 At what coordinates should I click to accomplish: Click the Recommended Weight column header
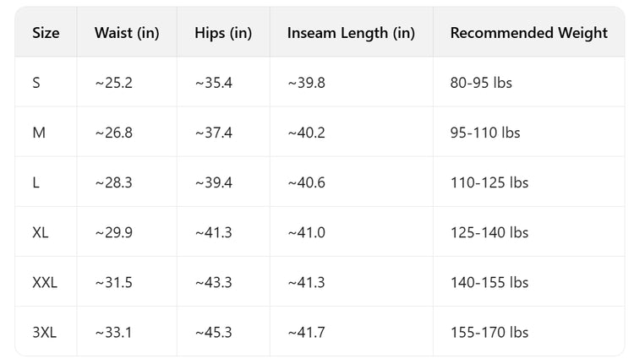point(528,34)
